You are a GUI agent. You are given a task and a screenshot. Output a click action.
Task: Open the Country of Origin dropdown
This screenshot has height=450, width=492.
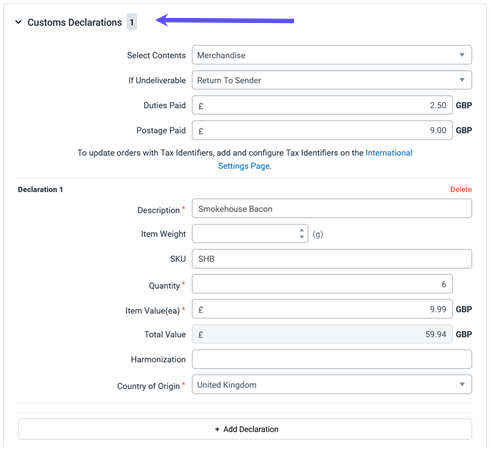332,385
